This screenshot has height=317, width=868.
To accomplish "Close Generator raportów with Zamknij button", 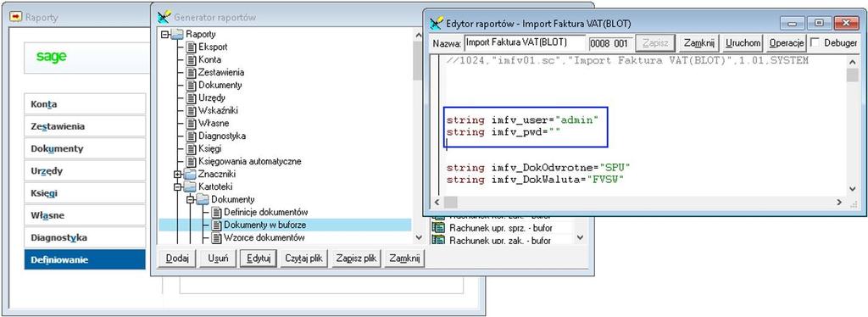I will tap(404, 258).
